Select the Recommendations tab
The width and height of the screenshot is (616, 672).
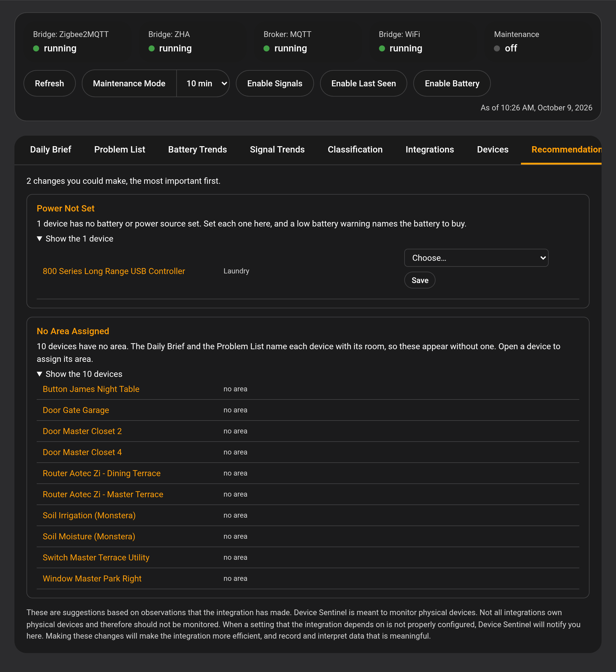561,149
